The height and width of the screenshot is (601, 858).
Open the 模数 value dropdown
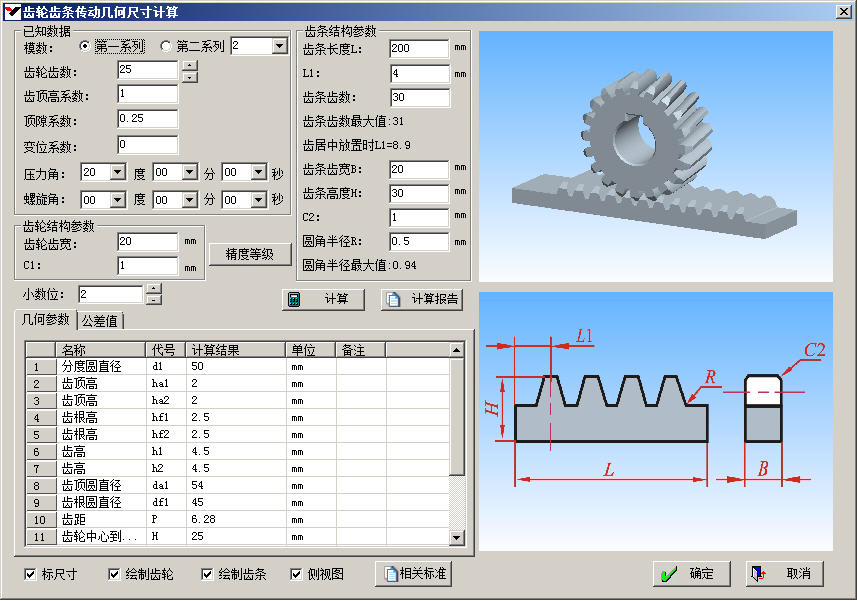click(x=278, y=46)
